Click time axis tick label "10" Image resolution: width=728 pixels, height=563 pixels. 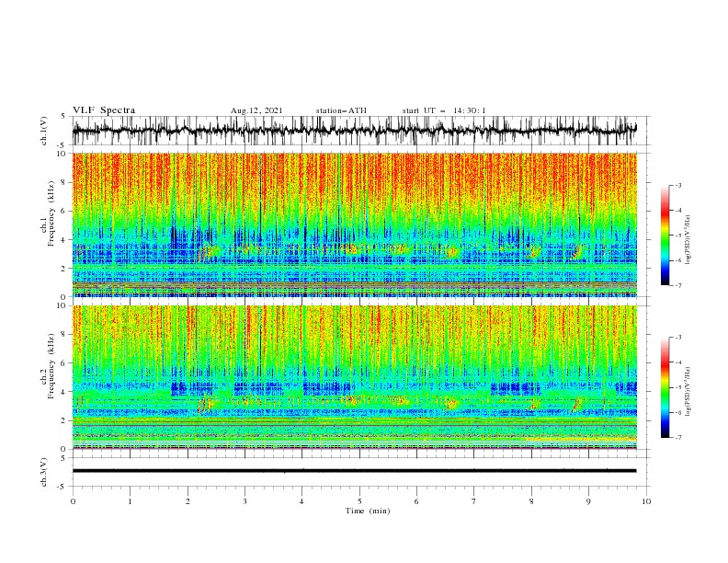[x=646, y=501]
